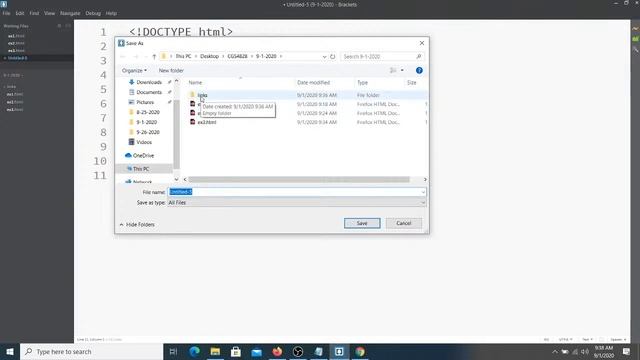The height and width of the screenshot is (360, 640).
Task: Select ex3.html in the dialog file list
Action: pyautogui.click(x=207, y=122)
